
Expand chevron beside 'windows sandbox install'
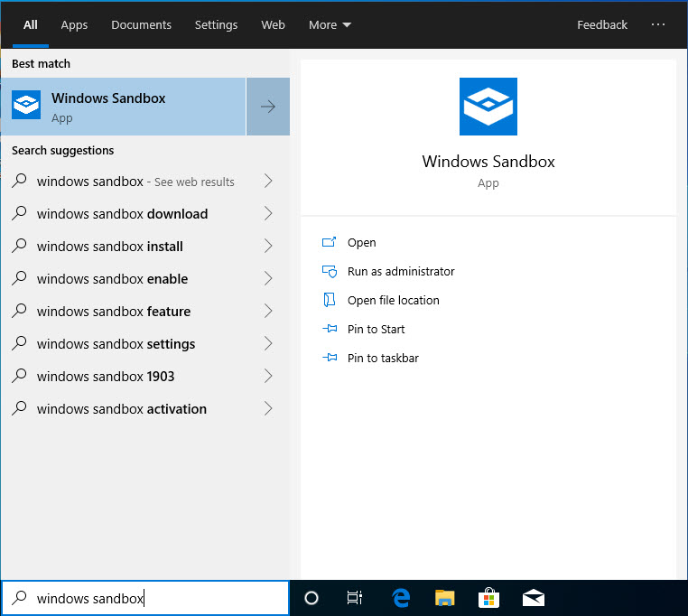[x=268, y=246]
